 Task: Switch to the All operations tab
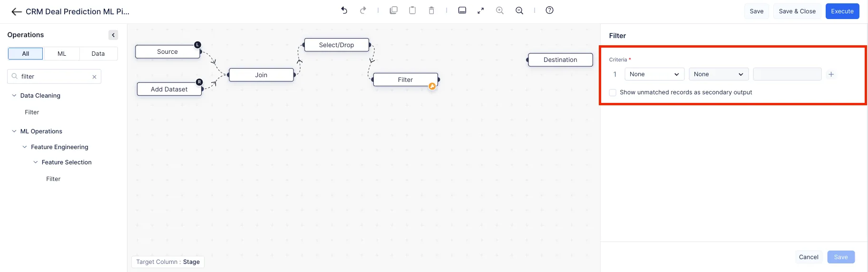click(x=26, y=54)
